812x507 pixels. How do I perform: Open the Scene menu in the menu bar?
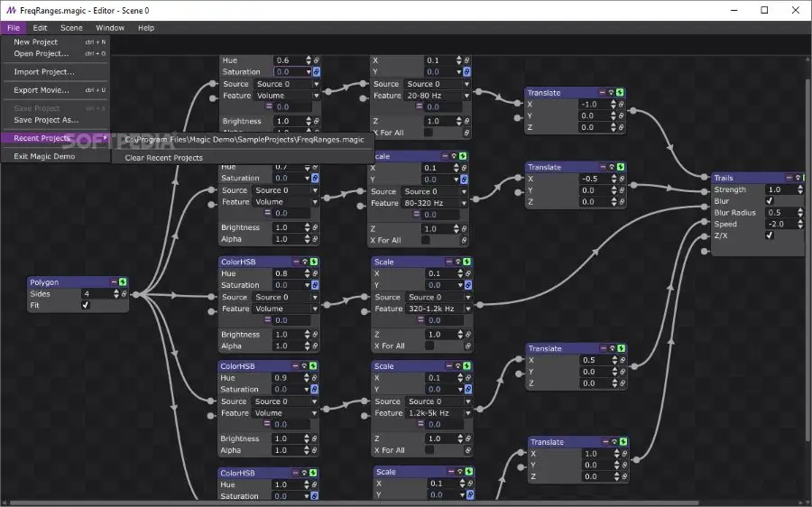tap(71, 28)
